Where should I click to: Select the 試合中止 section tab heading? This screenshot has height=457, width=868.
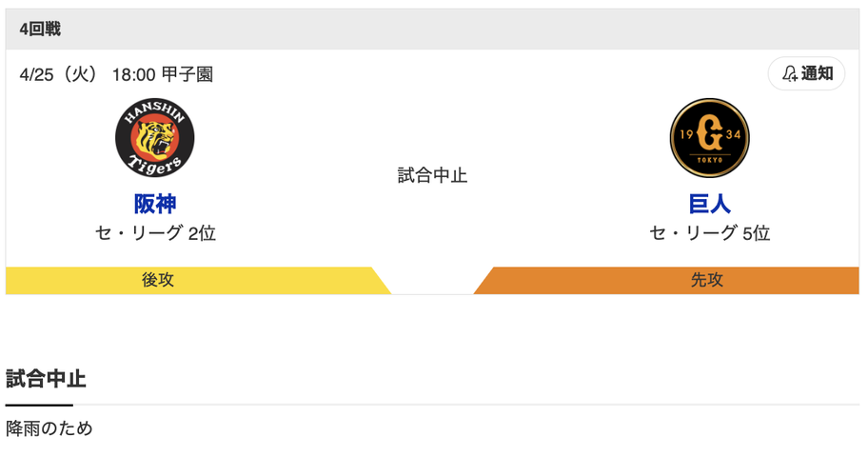(46, 379)
